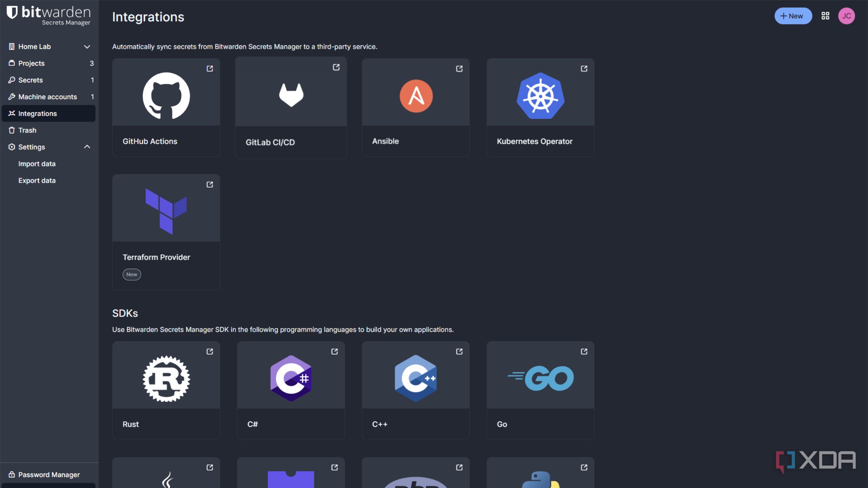Screen dimensions: 868x488
Task: Collapse the Settings section chevron
Action: (x=87, y=147)
